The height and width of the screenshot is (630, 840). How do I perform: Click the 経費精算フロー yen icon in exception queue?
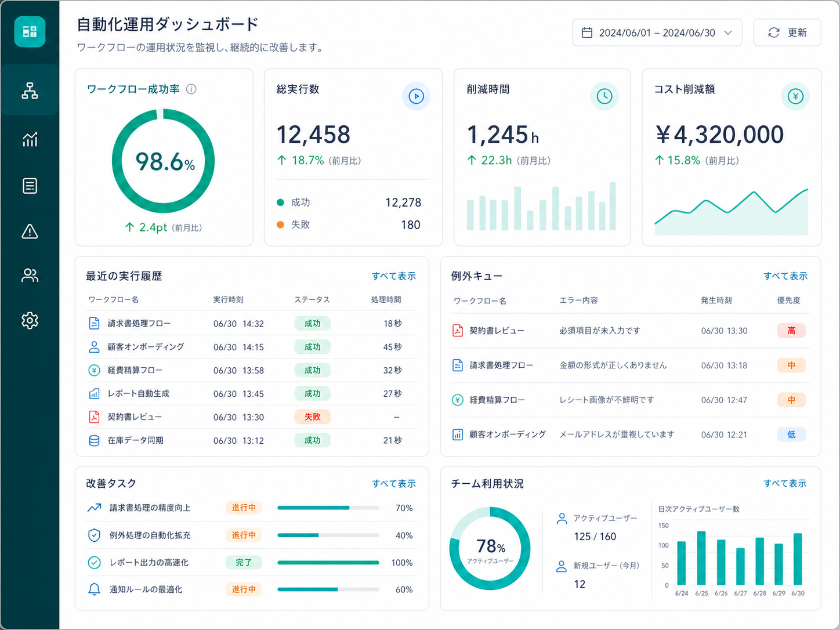click(x=458, y=400)
